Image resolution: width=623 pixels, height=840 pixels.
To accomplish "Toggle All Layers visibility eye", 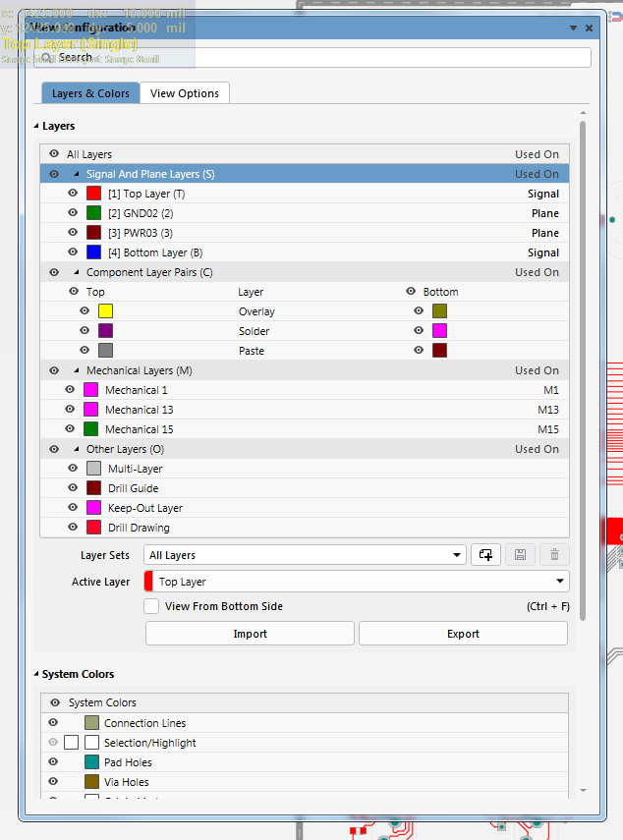I will tap(54, 153).
